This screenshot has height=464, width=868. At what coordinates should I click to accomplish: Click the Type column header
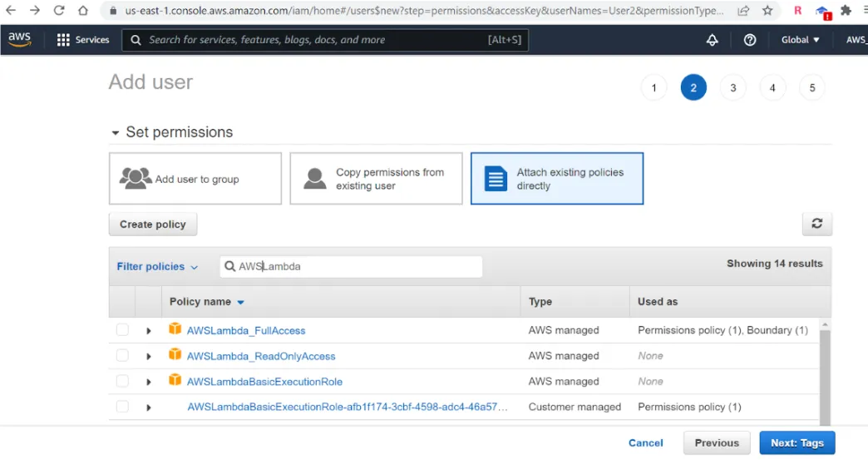[x=540, y=302]
